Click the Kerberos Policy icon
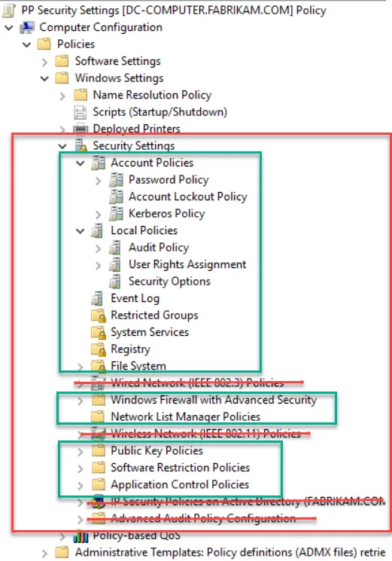 [116, 214]
